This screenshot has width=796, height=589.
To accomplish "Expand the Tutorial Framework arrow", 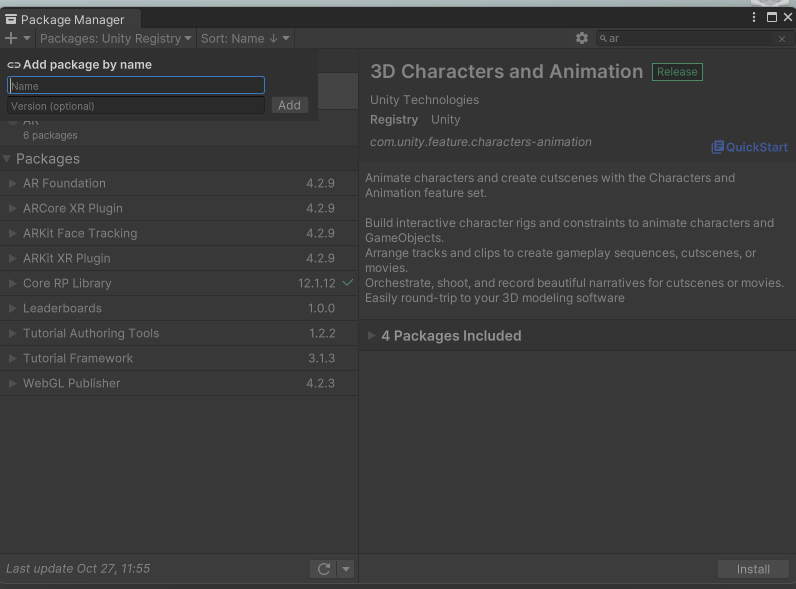I will (x=13, y=358).
